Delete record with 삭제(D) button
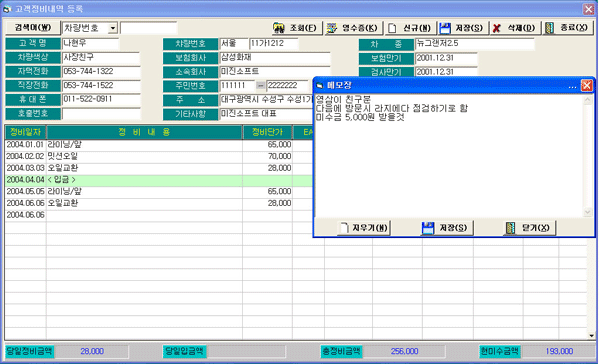This screenshot has width=599, height=364. pos(515,28)
